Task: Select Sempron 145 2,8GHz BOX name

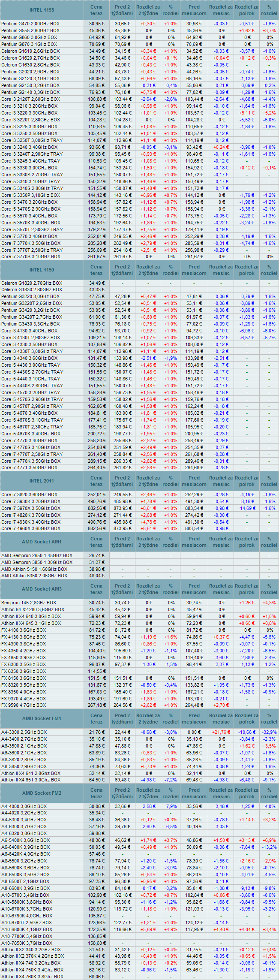Action: click(29, 603)
